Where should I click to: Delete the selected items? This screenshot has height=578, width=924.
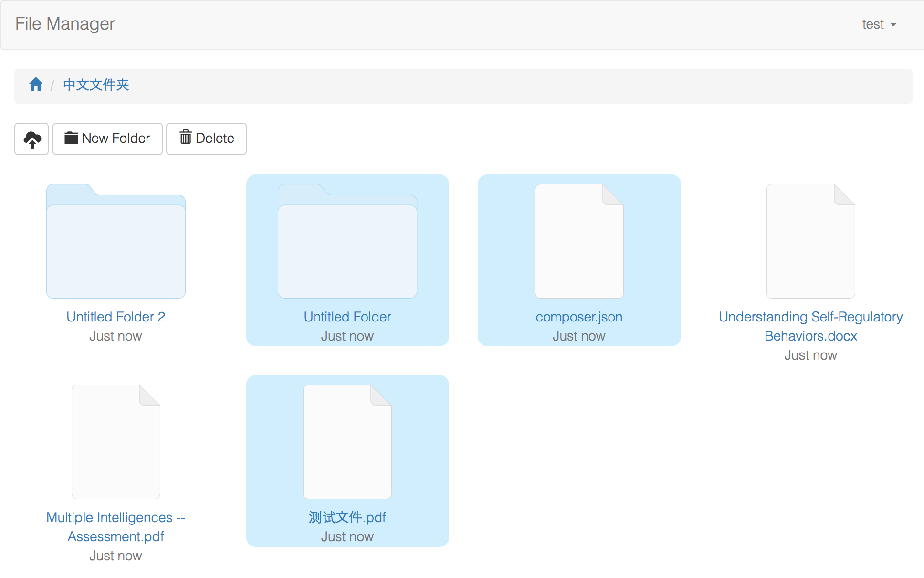tap(206, 139)
